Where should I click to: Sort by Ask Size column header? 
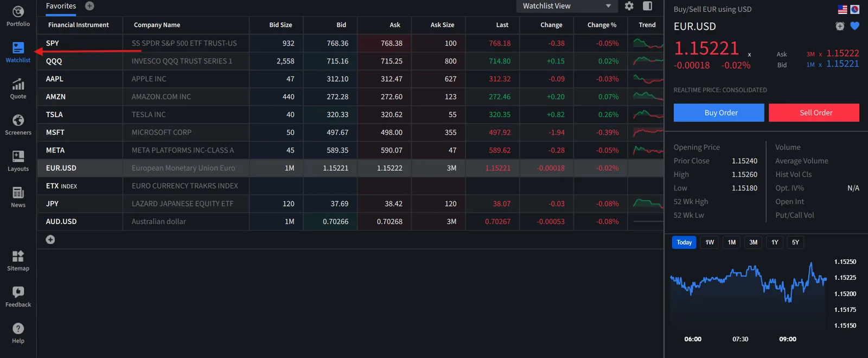442,25
